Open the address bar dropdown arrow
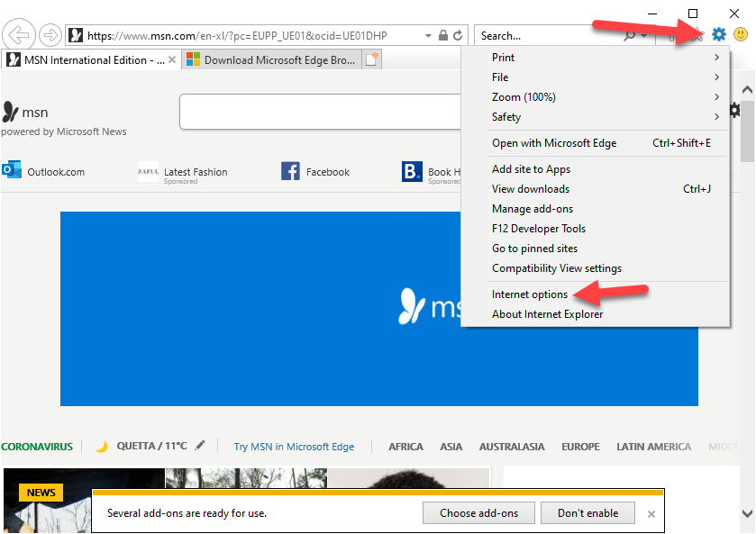The width and height of the screenshot is (756, 534). [429, 36]
